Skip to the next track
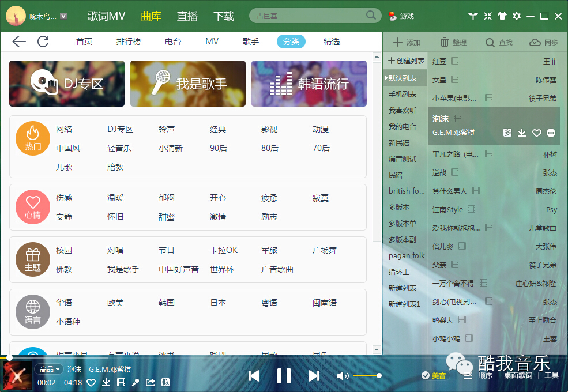This screenshot has height=392, width=568. (x=314, y=376)
